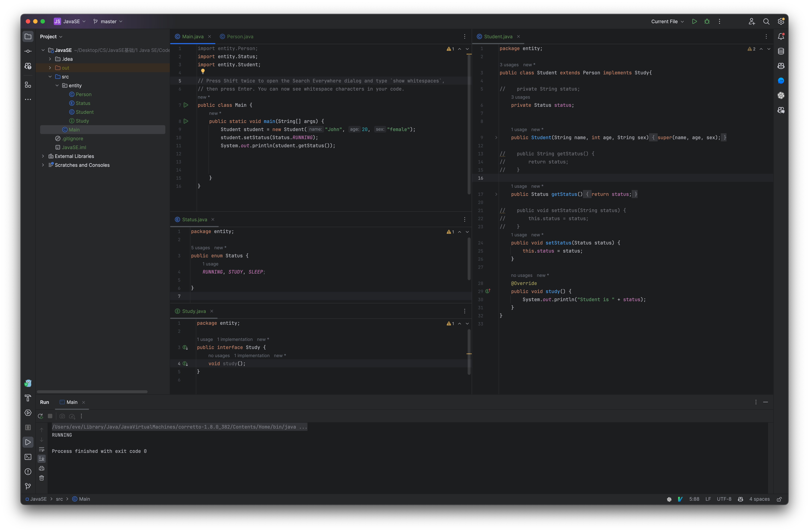Rerun the Main application
The image size is (809, 532).
[41, 416]
